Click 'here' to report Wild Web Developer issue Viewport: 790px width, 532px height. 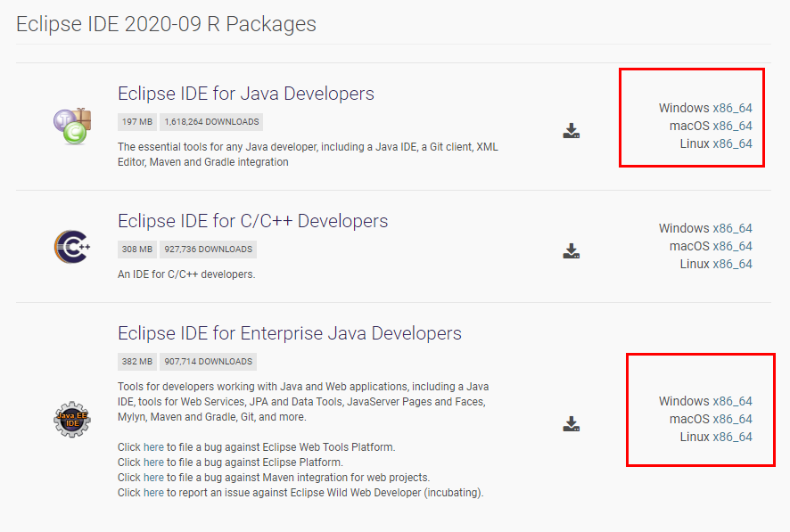tap(153, 492)
